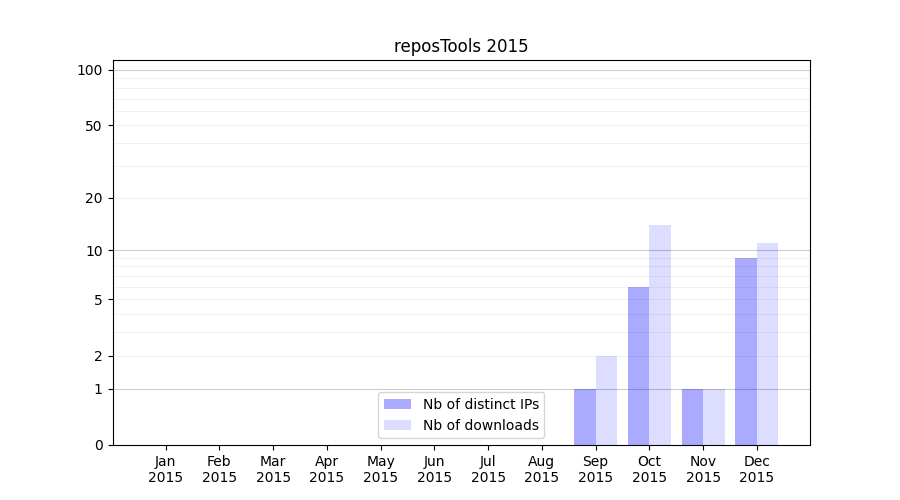Pick the Dec 2015 downloads bar
The image size is (900, 500).
(767, 344)
